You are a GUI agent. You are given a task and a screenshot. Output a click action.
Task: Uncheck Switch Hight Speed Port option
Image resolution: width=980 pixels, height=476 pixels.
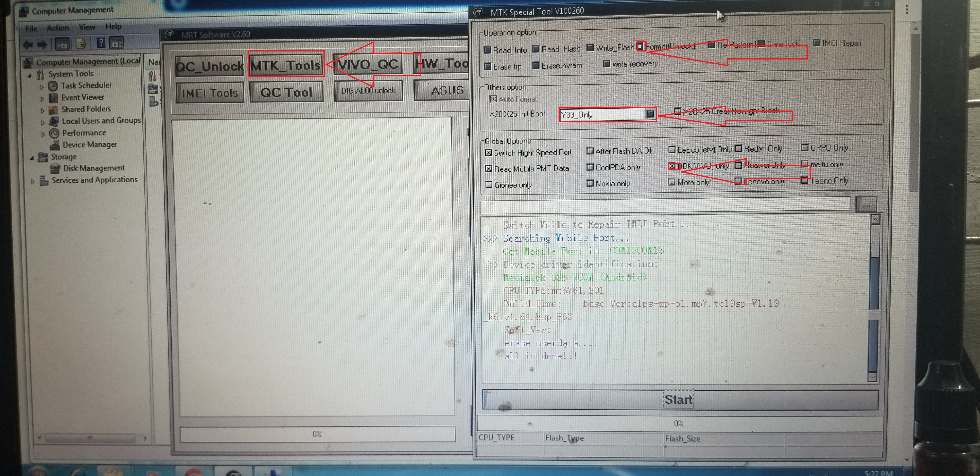pos(489,153)
